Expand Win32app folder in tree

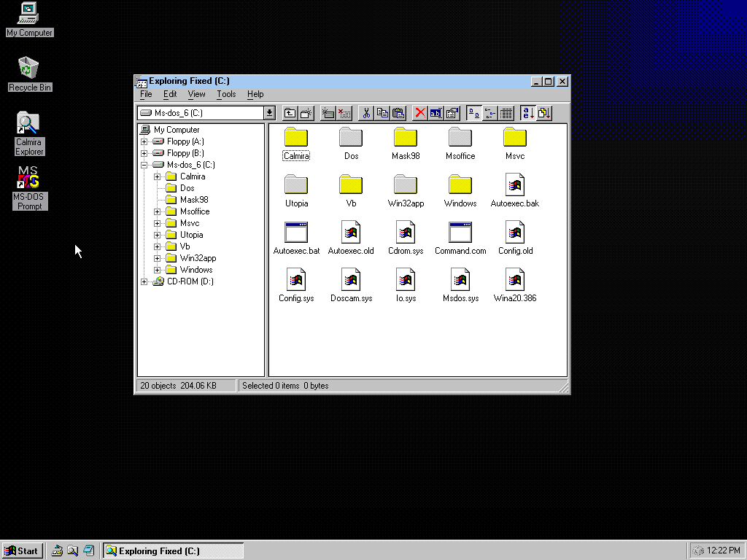coord(158,258)
